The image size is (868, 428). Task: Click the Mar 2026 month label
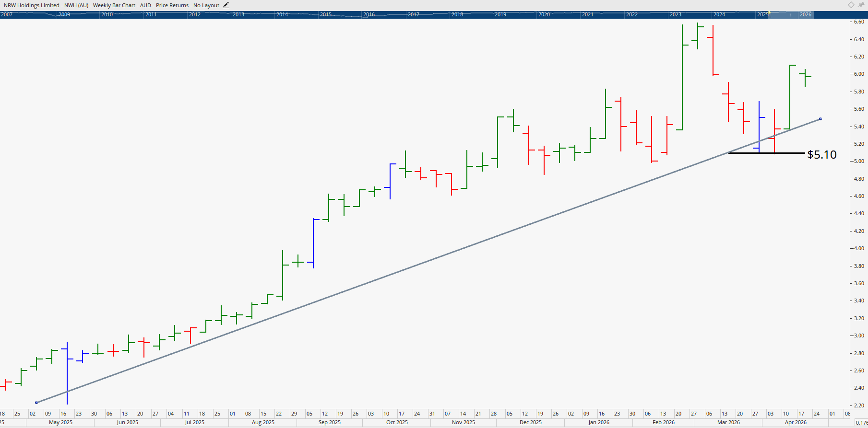[x=728, y=422]
